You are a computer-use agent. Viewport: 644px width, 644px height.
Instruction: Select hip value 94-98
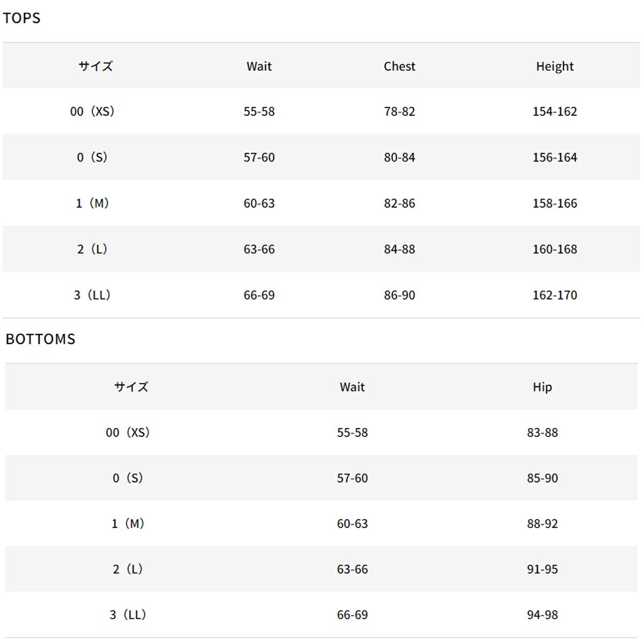[x=543, y=615]
